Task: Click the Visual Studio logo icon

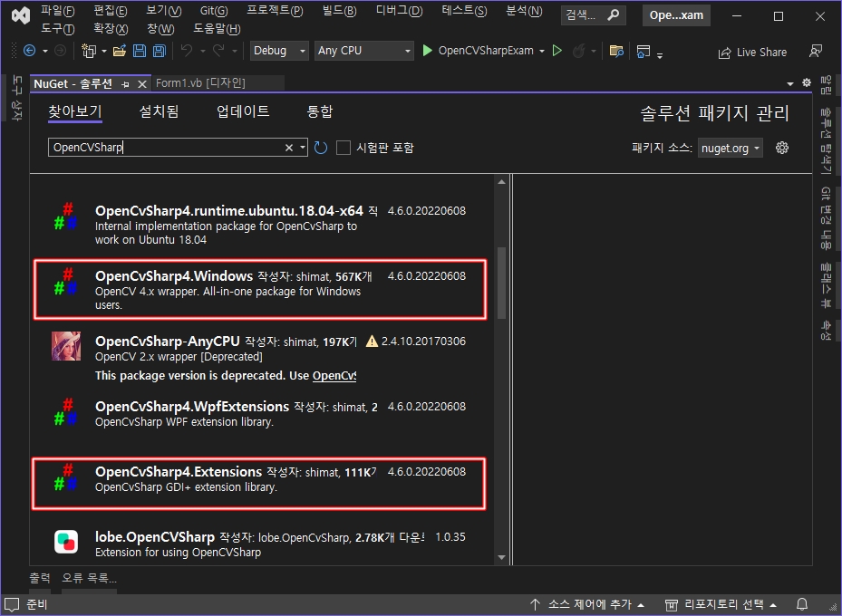Action: tap(21, 15)
